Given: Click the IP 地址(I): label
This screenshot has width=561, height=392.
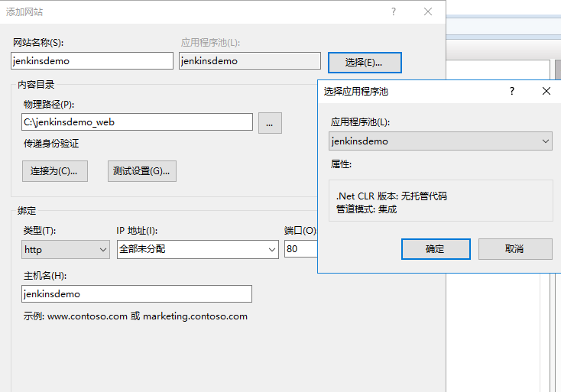Looking at the screenshot, I should point(137,231).
